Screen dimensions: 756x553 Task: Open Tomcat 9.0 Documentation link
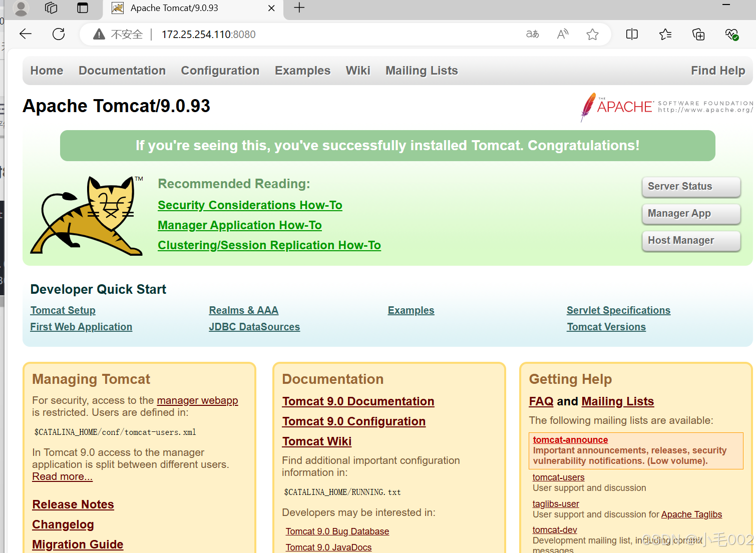(358, 401)
